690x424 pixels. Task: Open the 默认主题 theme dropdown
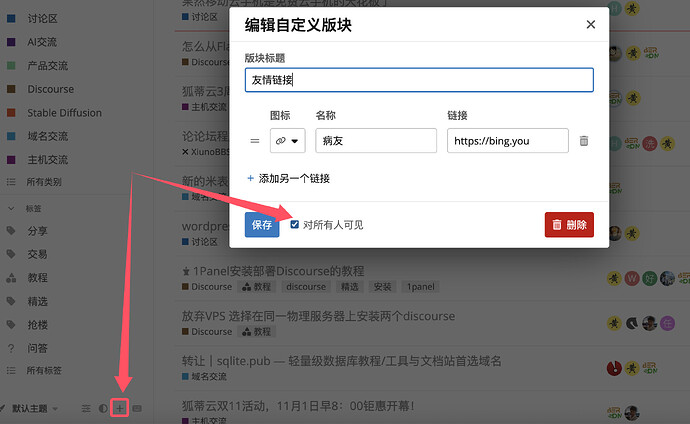click(34, 408)
